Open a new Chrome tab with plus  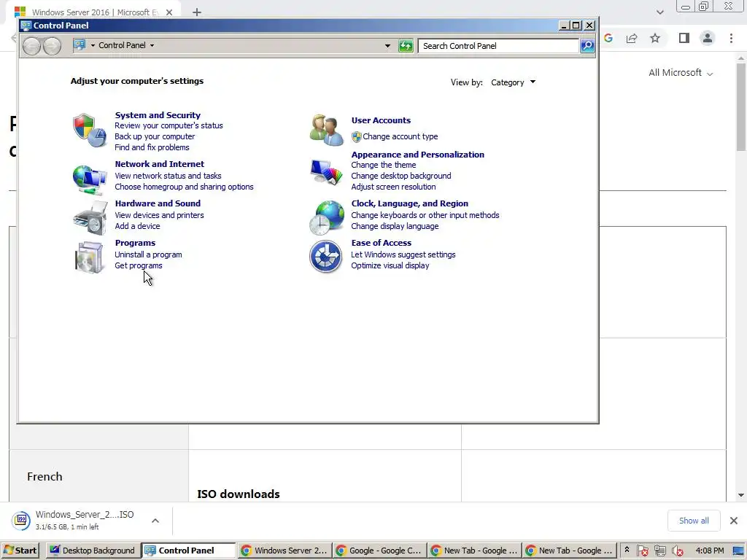(x=197, y=12)
